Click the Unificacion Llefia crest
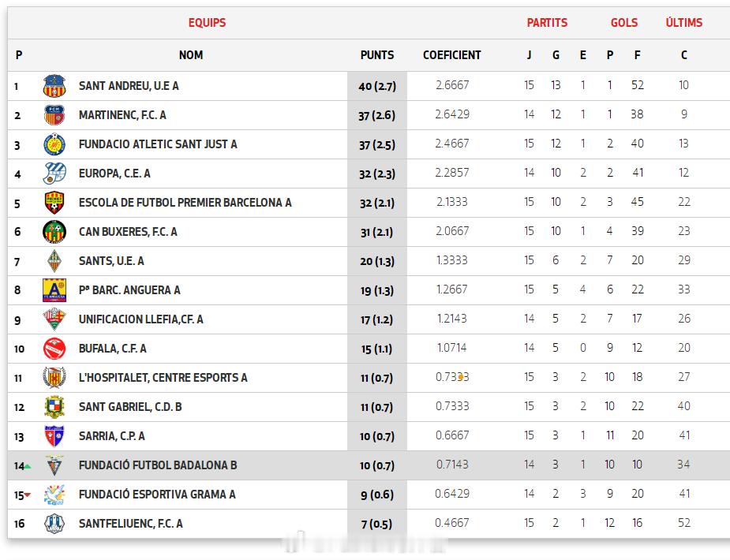The width and height of the screenshot is (730, 560). (54, 319)
